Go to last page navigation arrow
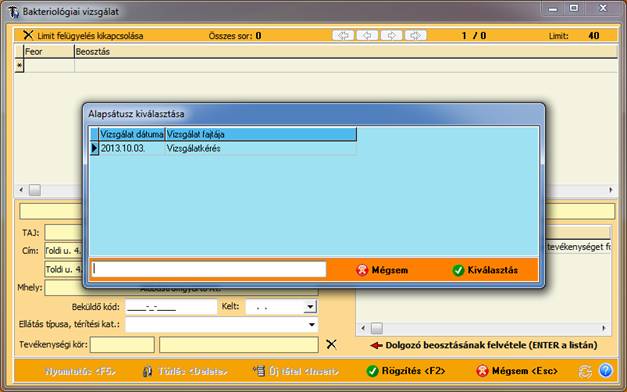Image resolution: width=627 pixels, height=392 pixels. click(415, 36)
